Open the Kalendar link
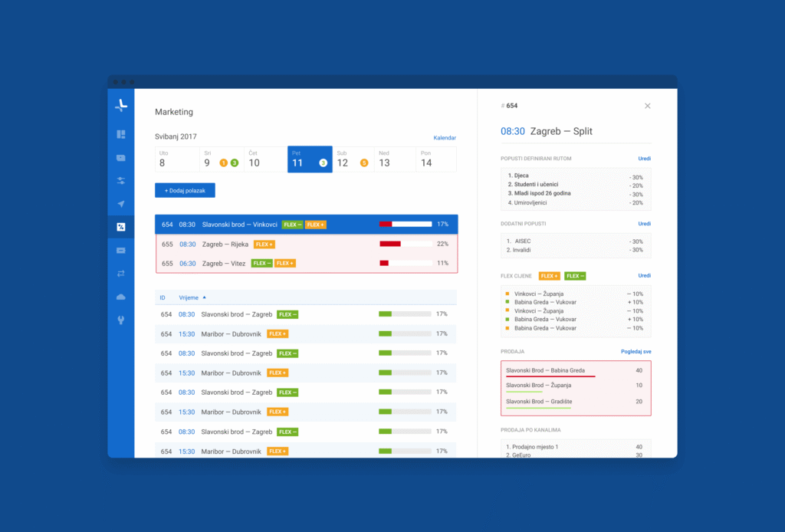This screenshot has width=785, height=532. [x=445, y=138]
